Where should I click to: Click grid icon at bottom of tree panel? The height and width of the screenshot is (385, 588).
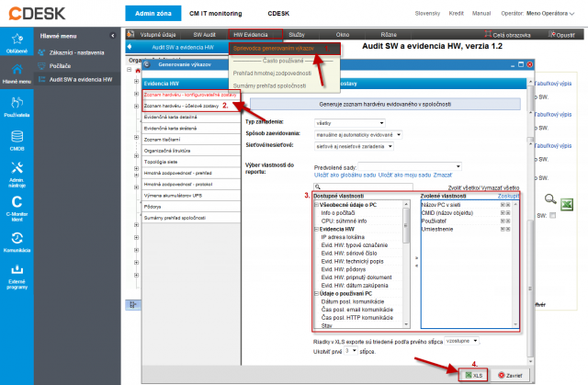pos(132,305)
